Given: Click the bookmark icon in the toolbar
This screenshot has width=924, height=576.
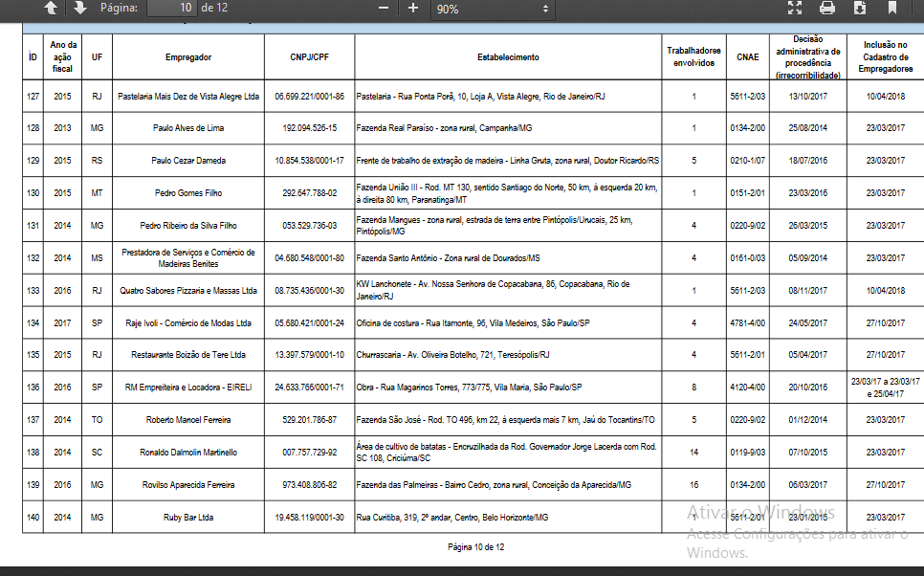Looking at the screenshot, I should (x=892, y=8).
